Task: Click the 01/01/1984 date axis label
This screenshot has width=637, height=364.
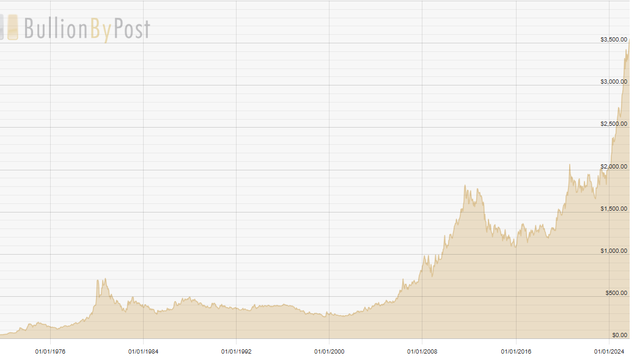Action: point(143,351)
